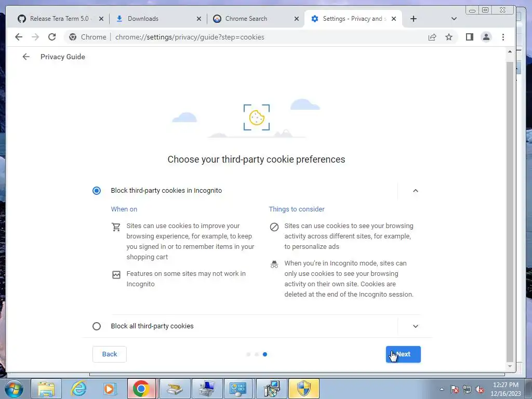
Task: Open Chrome three-dot menu
Action: point(503,37)
